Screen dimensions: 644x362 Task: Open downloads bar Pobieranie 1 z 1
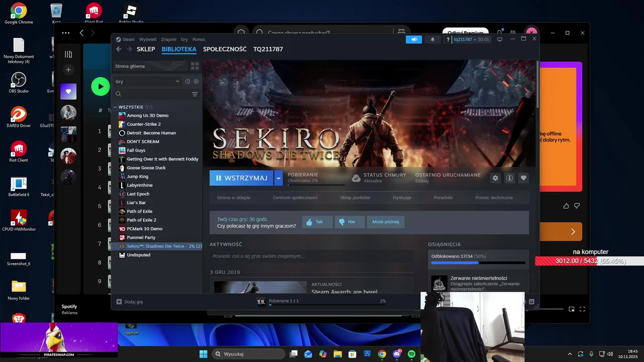click(x=322, y=302)
